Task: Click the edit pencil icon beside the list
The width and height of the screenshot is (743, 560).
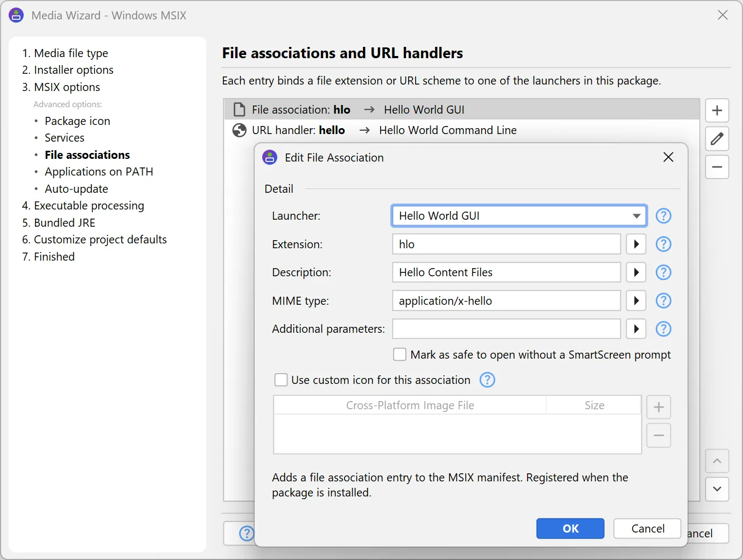Action: tap(717, 139)
